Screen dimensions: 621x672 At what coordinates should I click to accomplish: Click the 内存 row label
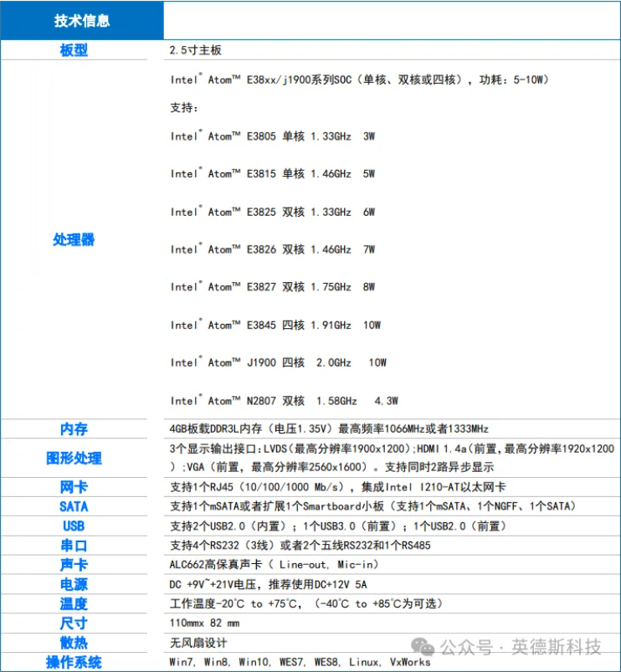pyautogui.click(x=74, y=429)
